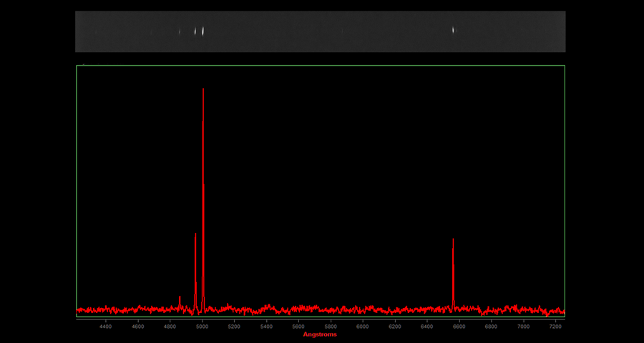This screenshot has height=343, width=644.
Task: Click the lone bright line on the strip's right
Action: pyautogui.click(x=453, y=30)
